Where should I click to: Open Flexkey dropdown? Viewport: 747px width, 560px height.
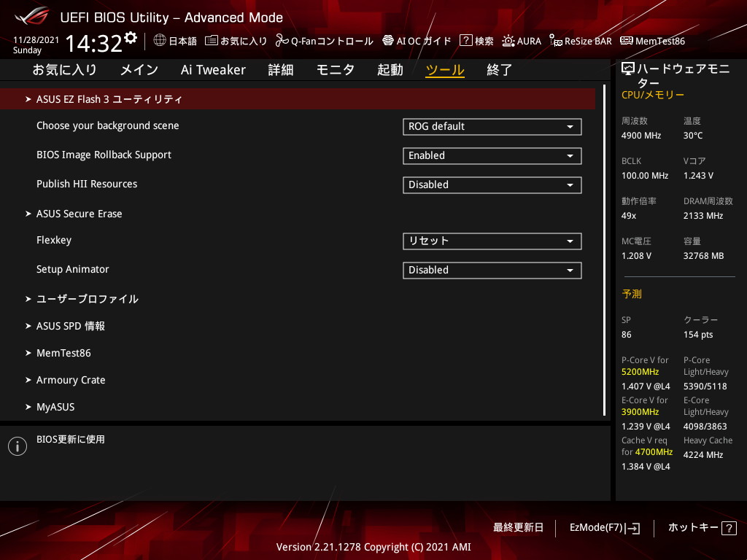point(492,241)
